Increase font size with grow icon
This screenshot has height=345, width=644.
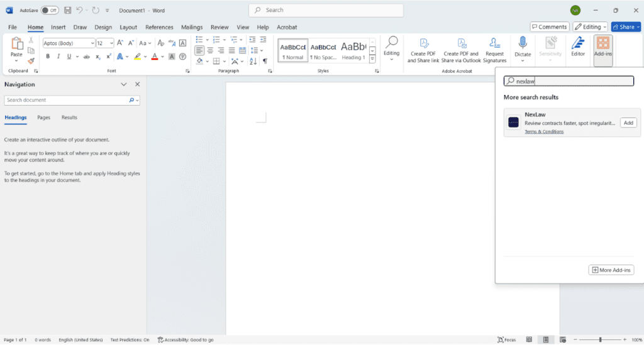click(x=120, y=43)
